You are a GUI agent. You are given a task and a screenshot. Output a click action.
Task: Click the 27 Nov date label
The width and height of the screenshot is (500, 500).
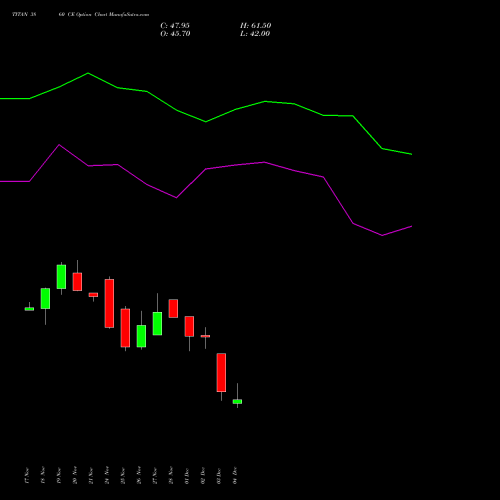tap(155, 476)
